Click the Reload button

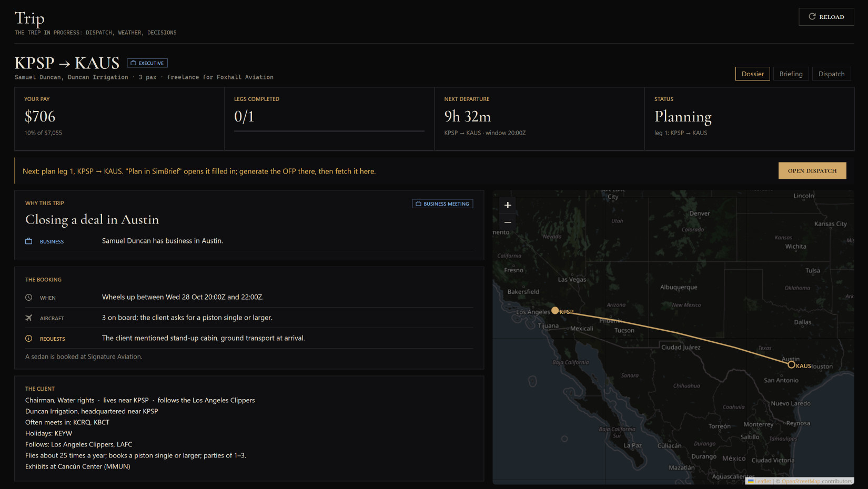(x=826, y=17)
